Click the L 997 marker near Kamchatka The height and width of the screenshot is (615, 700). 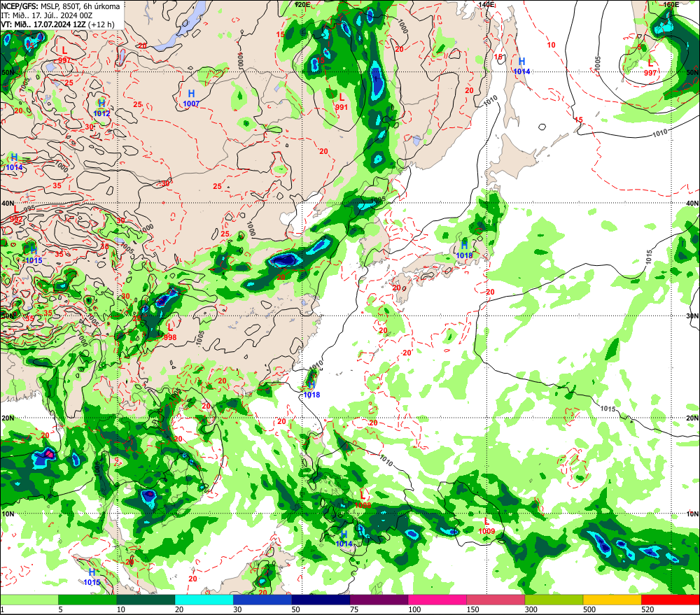click(650, 68)
